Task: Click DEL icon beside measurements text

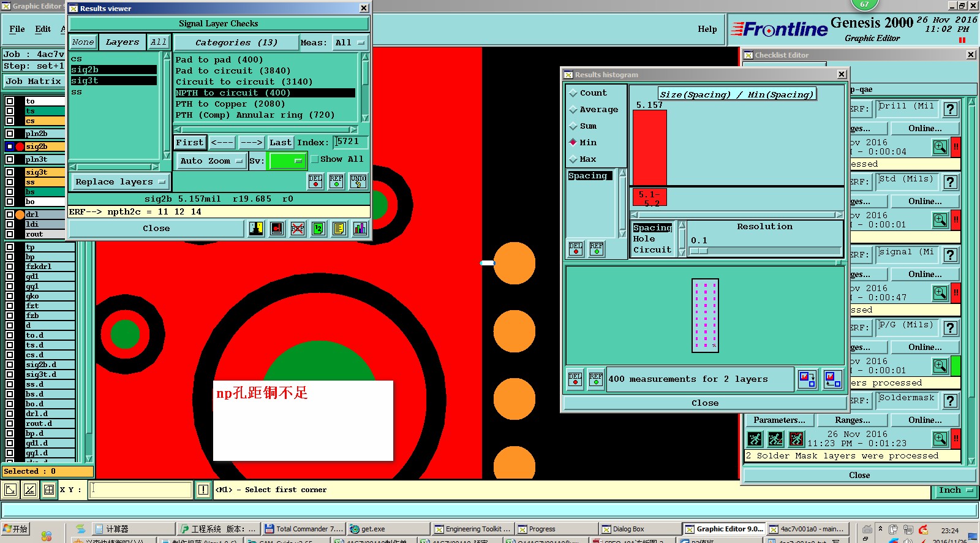Action: [x=575, y=379]
